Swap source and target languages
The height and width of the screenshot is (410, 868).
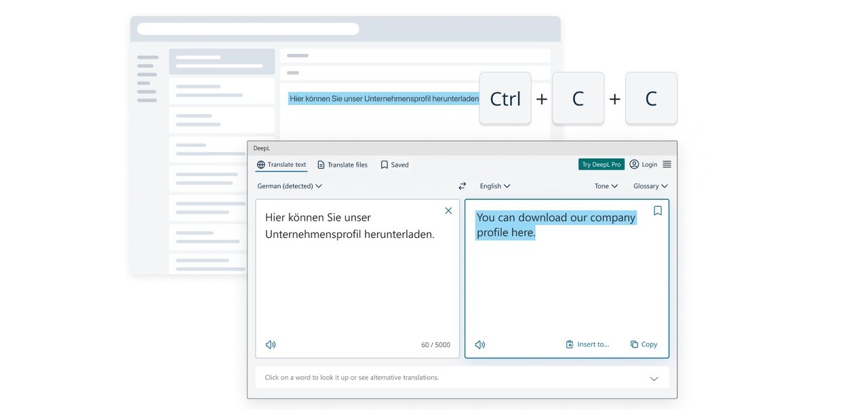point(462,186)
